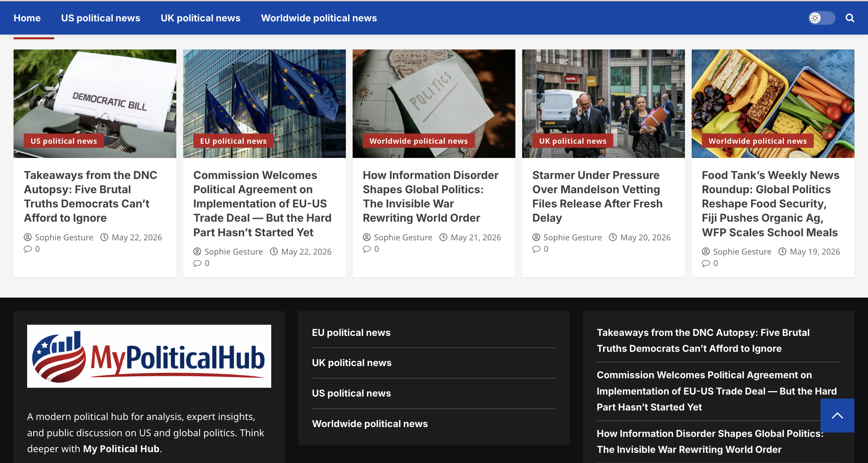Open the search magnifier icon
The image size is (868, 463).
(x=850, y=18)
